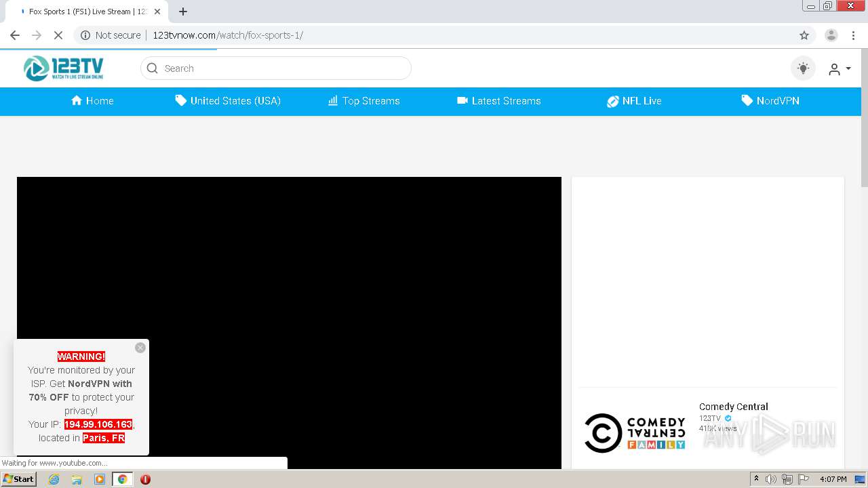This screenshot has width=868, height=488.
Task: Open NFL Live page
Action: point(634,101)
